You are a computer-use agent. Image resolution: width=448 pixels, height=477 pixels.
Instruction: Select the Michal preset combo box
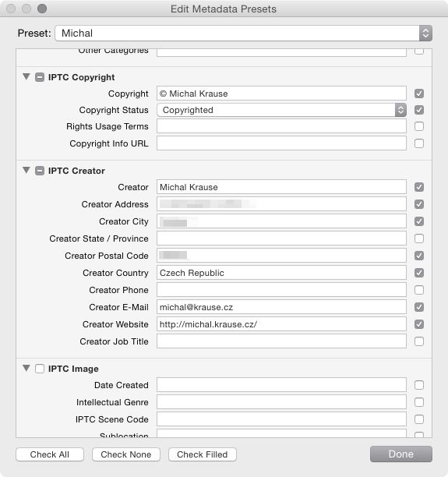(x=243, y=34)
